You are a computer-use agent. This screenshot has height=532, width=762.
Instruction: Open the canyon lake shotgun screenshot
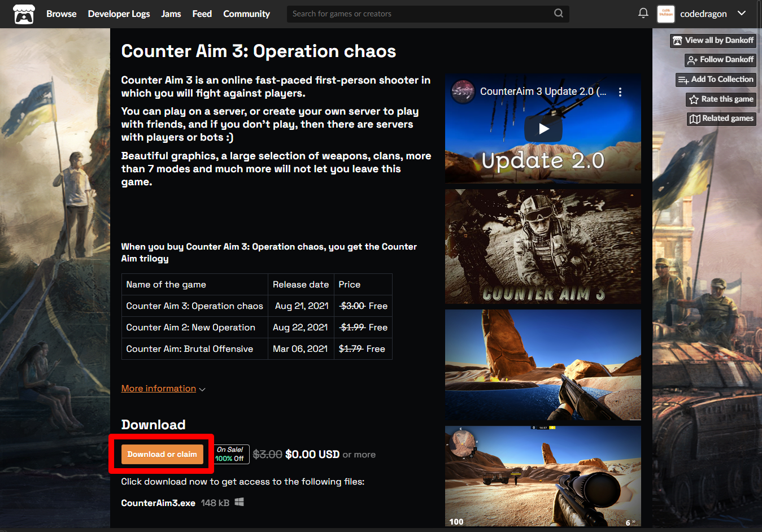[x=543, y=365]
